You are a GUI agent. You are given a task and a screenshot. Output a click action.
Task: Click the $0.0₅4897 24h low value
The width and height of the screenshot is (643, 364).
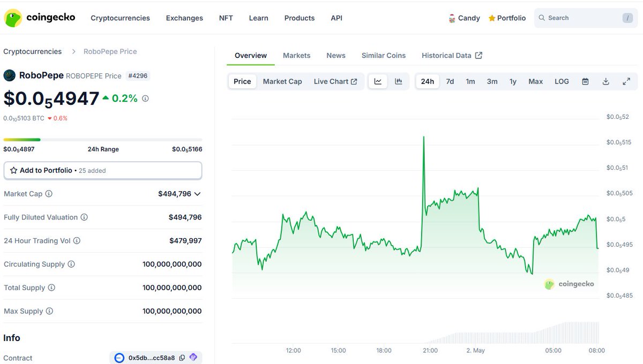[19, 149]
